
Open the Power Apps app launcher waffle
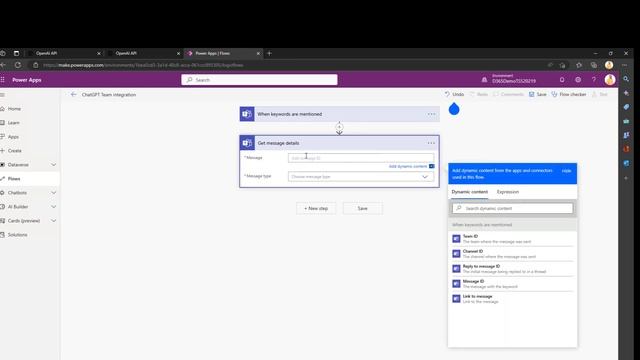pos(2,80)
